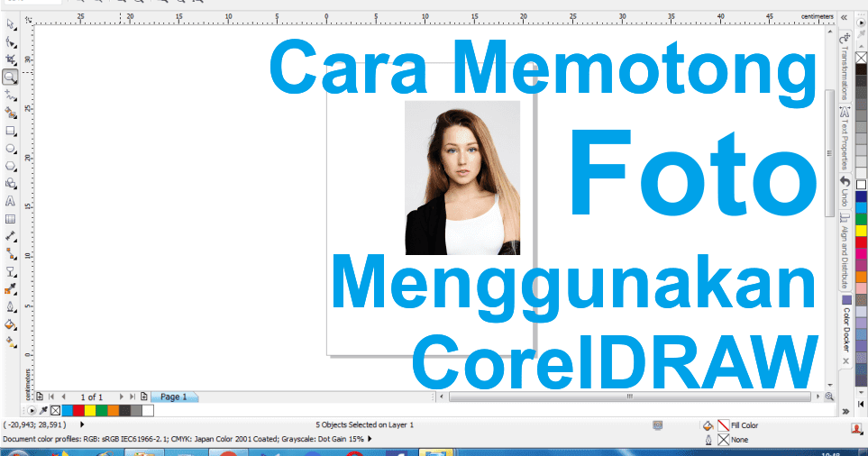Screen dimensions: 868x456
Task: Select the Freehand tool
Action: (x=10, y=96)
